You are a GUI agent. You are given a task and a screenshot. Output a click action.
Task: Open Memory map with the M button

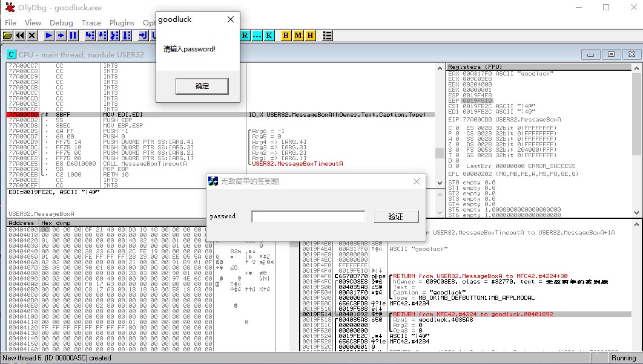pos(298,36)
